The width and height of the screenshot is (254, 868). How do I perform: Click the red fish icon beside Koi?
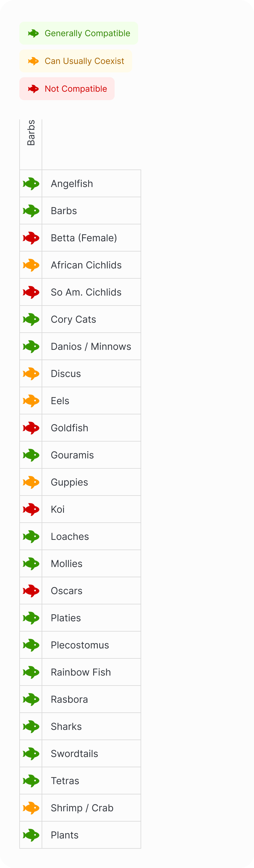click(31, 509)
